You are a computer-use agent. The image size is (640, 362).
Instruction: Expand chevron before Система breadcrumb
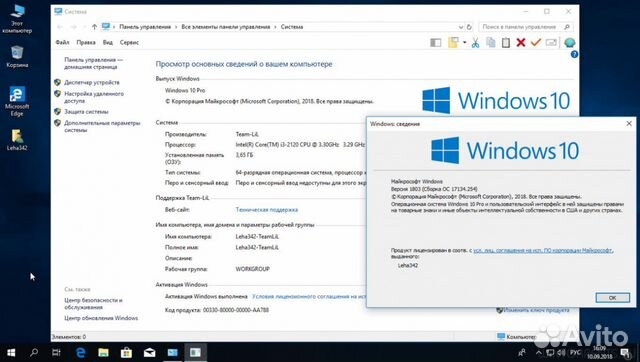coord(276,27)
